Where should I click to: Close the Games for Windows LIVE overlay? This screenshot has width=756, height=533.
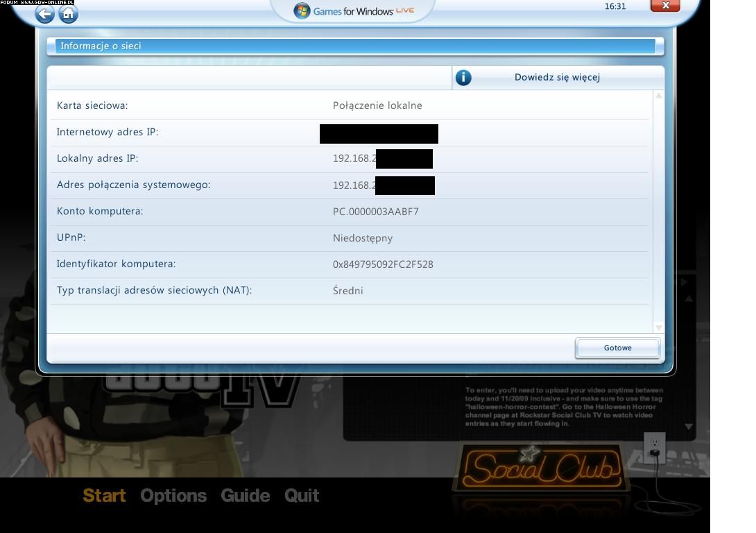(665, 6)
